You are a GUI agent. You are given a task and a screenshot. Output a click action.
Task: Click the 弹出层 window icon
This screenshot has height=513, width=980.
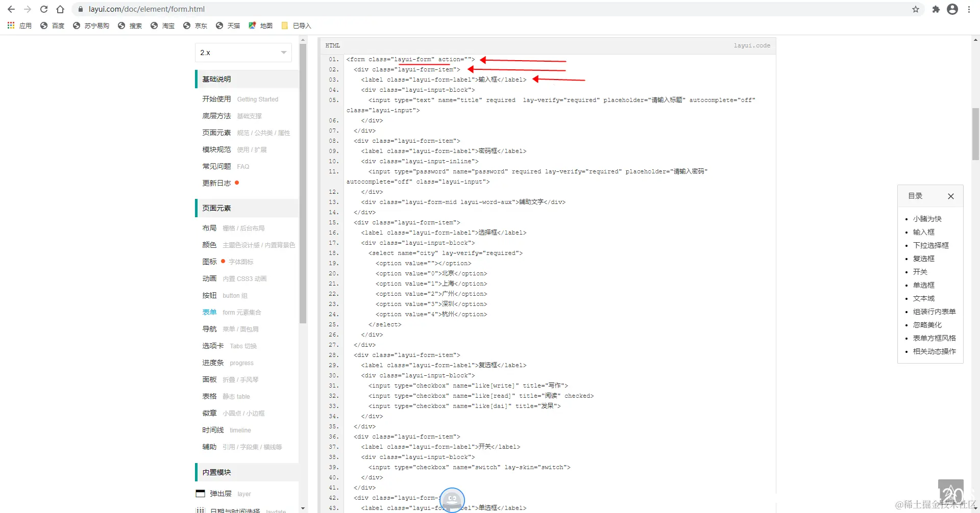point(200,494)
